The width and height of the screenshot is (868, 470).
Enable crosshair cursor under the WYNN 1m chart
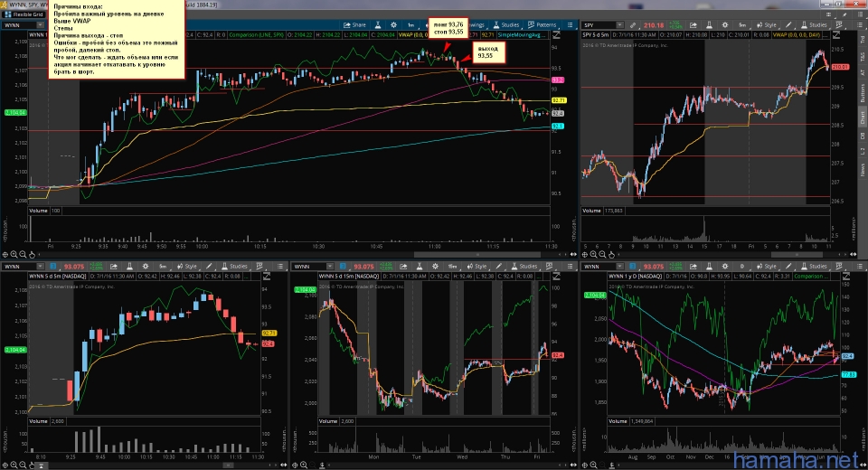[5, 254]
